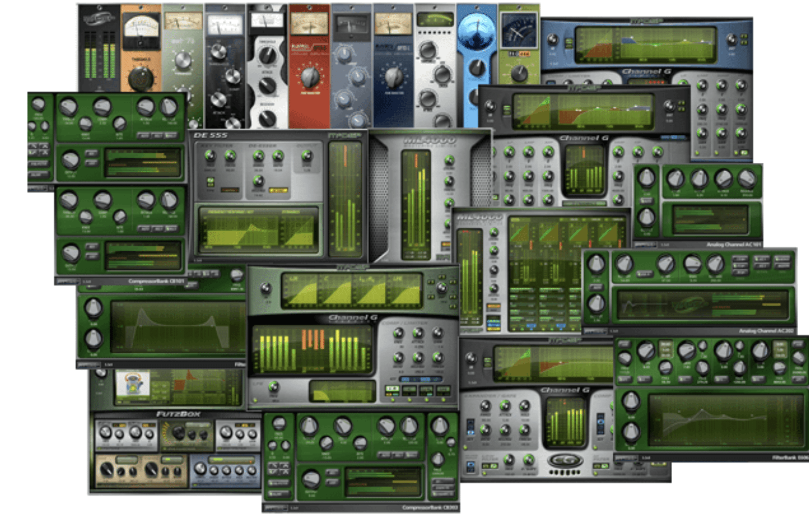Click the topmost knob on the black module
Image resolution: width=812 pixels, height=515 pixels.
click(x=219, y=52)
